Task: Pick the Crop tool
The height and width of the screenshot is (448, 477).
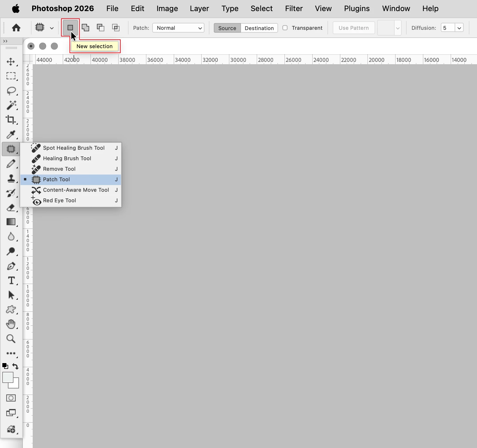Action: 11,120
